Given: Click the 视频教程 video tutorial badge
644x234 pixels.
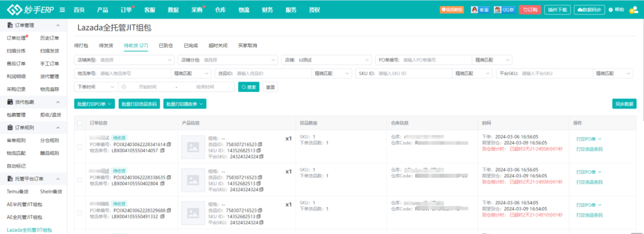Looking at the screenshot, I should (451, 10).
